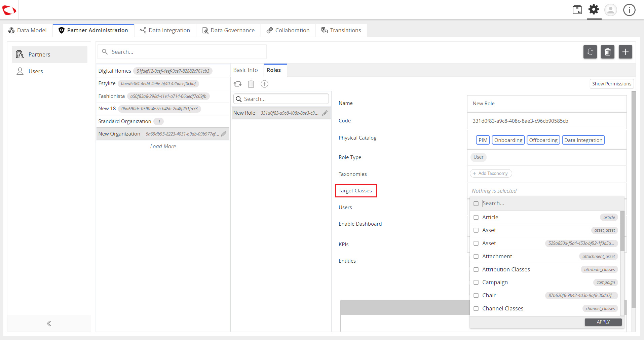
Task: Click the Add Taxonomy button
Action: coord(491,174)
